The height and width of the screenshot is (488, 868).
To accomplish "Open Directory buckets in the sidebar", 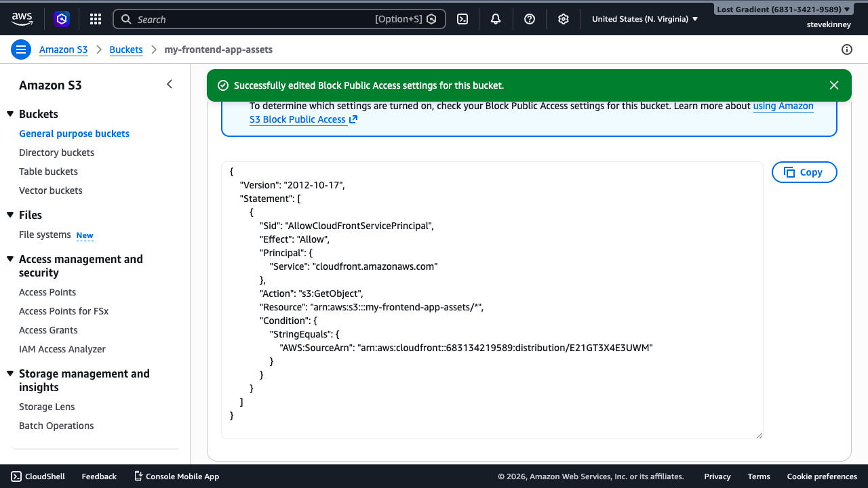I will click(x=56, y=152).
